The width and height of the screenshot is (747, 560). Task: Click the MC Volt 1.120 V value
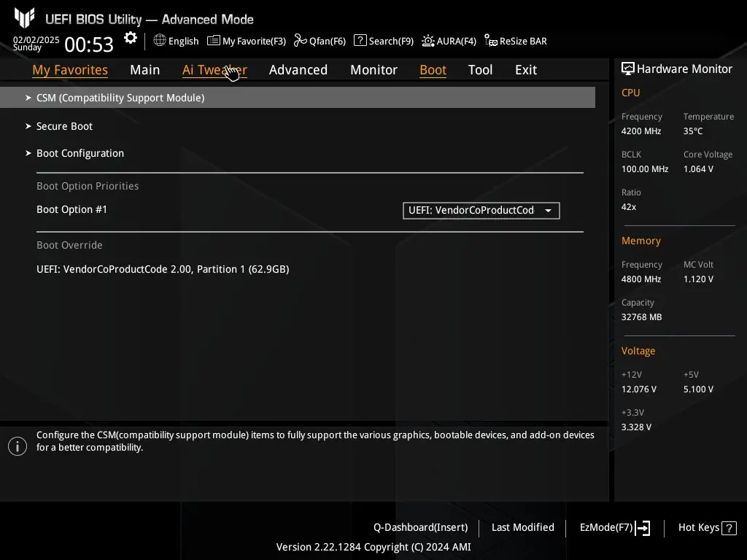coord(698,279)
